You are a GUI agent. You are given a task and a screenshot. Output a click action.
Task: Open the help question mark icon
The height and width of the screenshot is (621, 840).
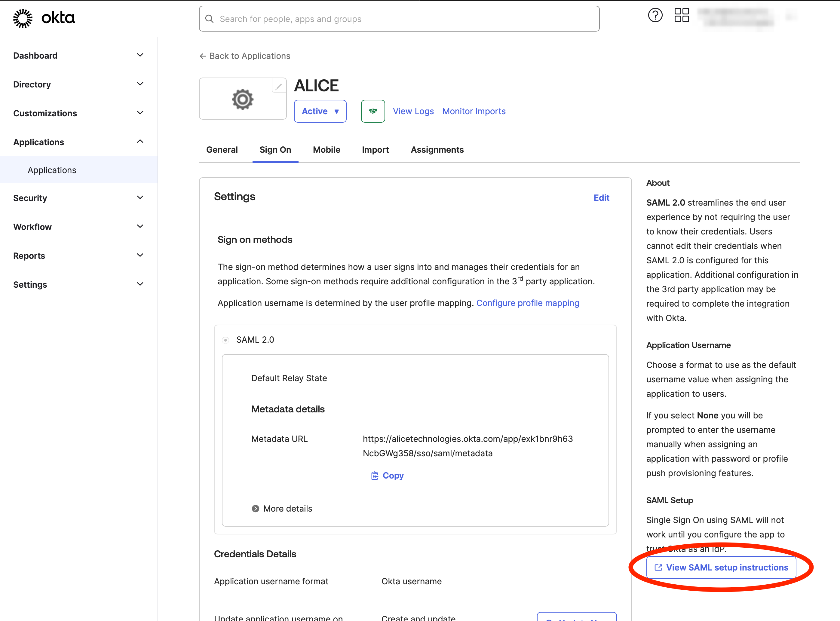tap(655, 15)
